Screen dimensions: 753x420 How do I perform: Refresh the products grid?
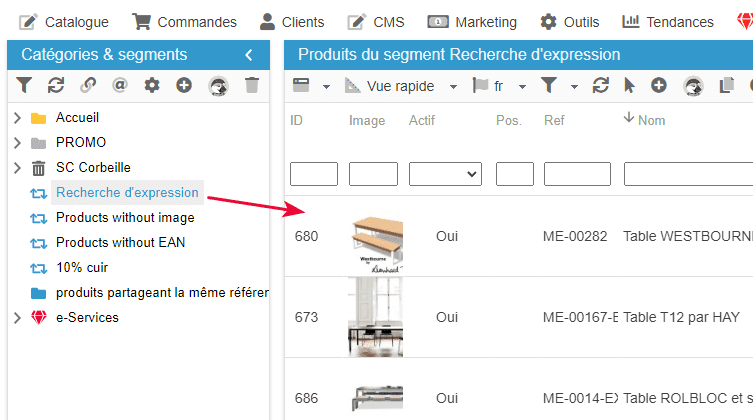600,86
